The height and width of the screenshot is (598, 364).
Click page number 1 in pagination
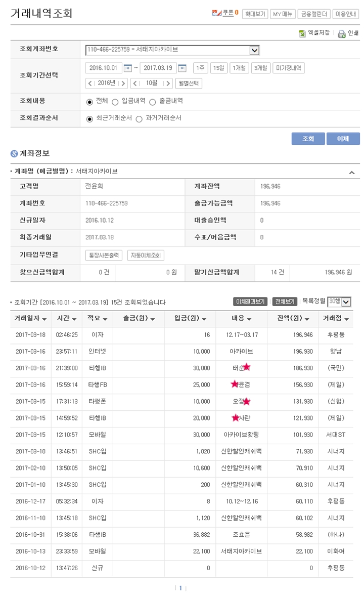(x=180, y=588)
